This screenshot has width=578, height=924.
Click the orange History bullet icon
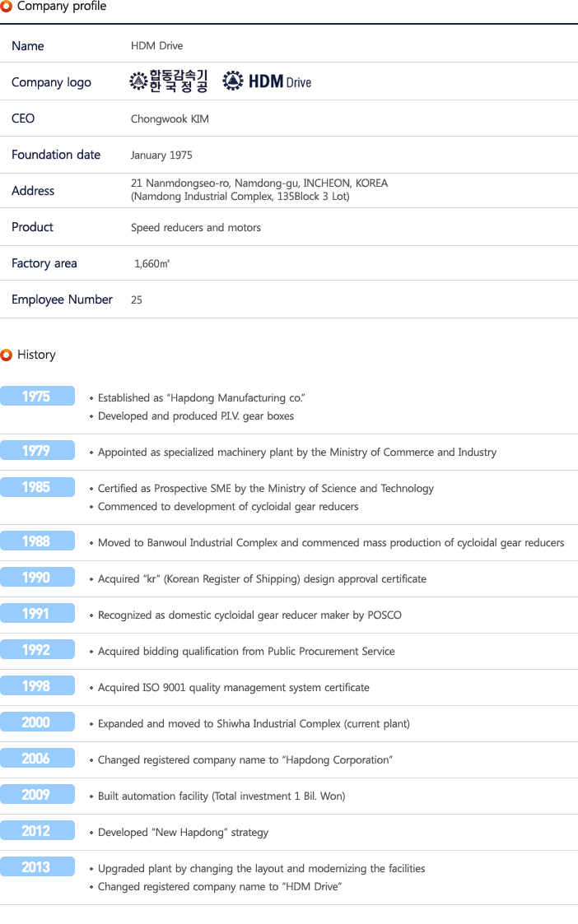pos(7,355)
